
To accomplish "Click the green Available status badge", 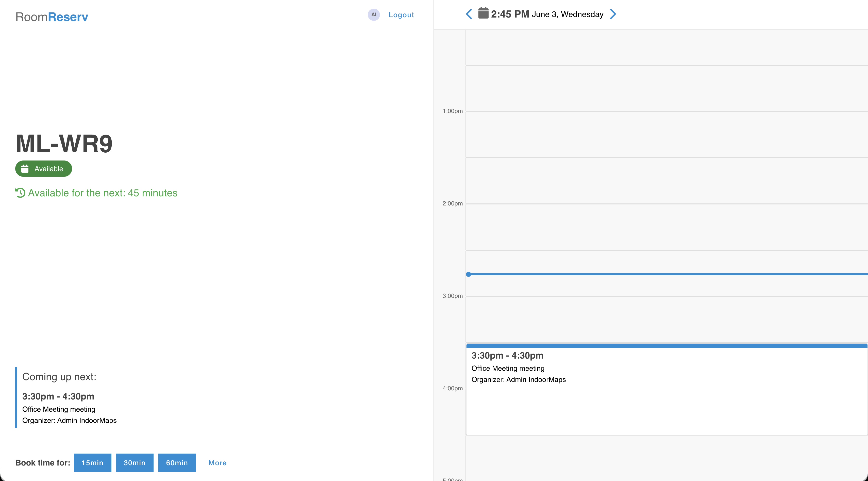I will (43, 169).
